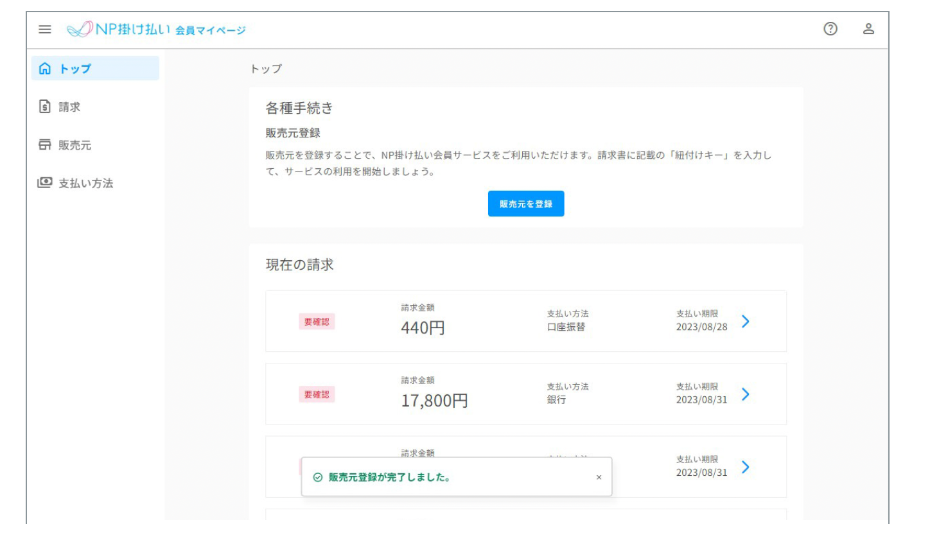This screenshot has height=560, width=930.
Task: Expand the 17,800円 invoice with chevron arrow
Action: (745, 394)
